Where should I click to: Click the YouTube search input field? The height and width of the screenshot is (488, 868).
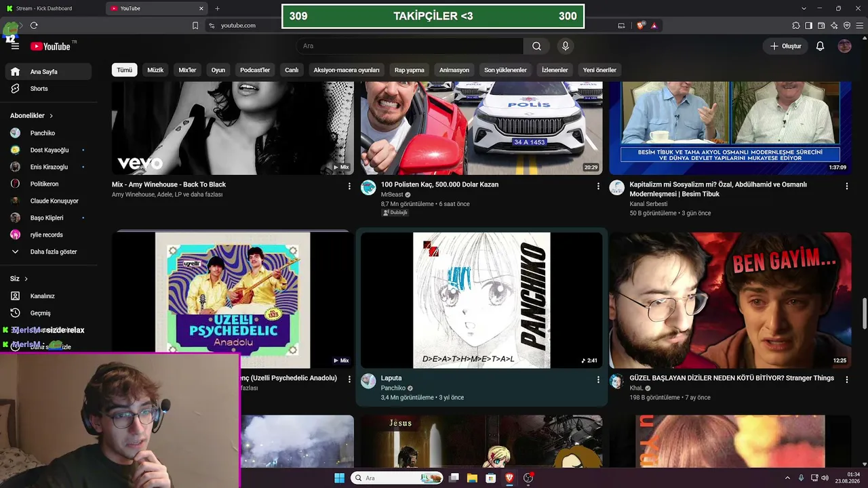pyautogui.click(x=410, y=46)
